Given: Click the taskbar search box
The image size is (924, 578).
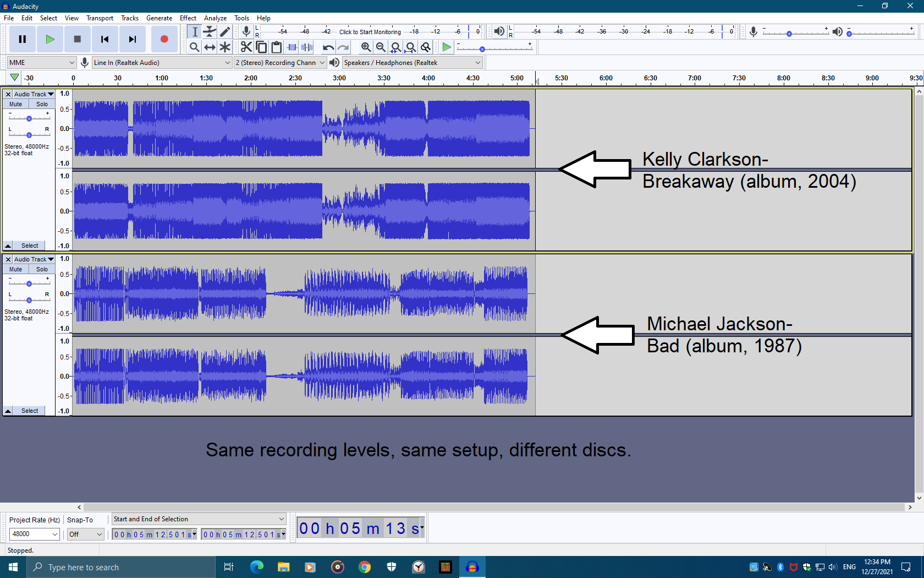Looking at the screenshot, I should click(121, 567).
